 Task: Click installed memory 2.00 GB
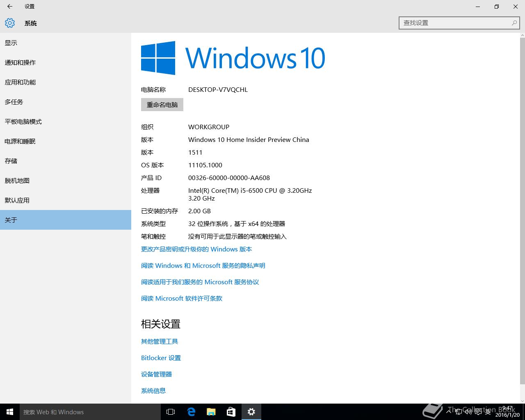coord(199,211)
